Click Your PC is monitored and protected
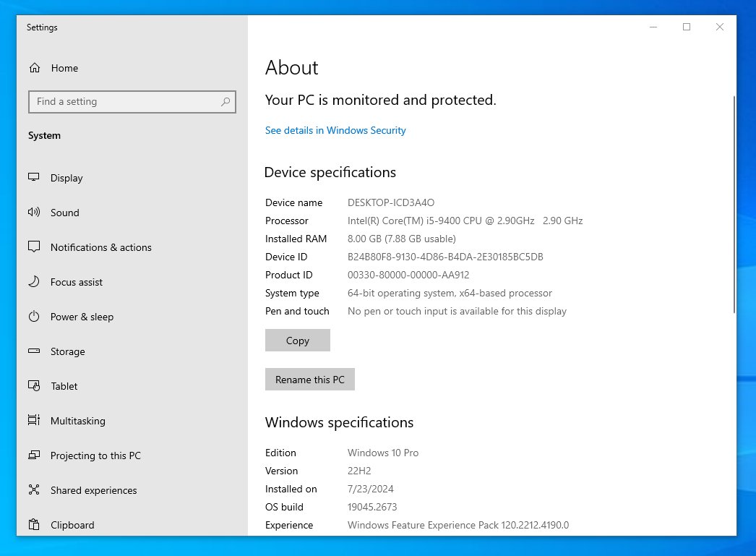 (x=380, y=100)
